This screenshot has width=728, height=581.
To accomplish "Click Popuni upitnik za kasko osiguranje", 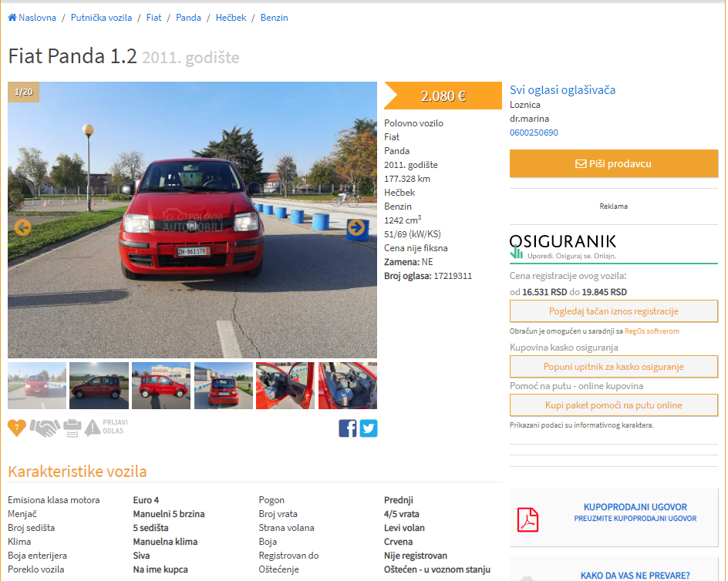I will pos(614,367).
